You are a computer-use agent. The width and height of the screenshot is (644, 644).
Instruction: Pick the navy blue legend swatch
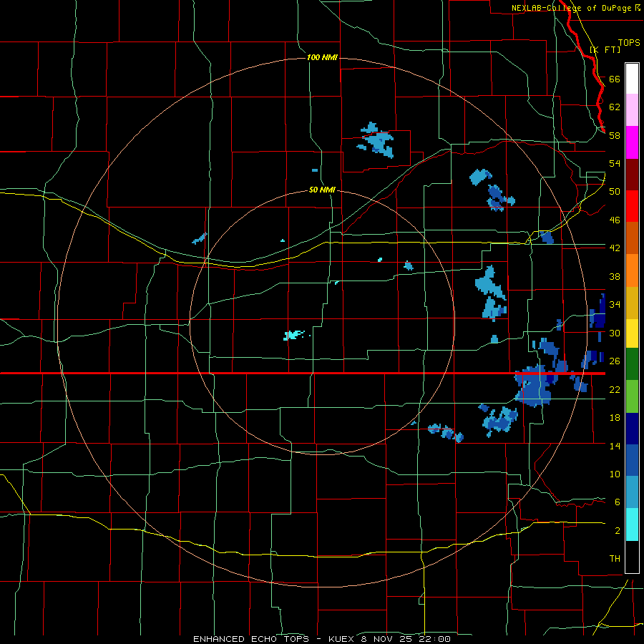pos(632,429)
